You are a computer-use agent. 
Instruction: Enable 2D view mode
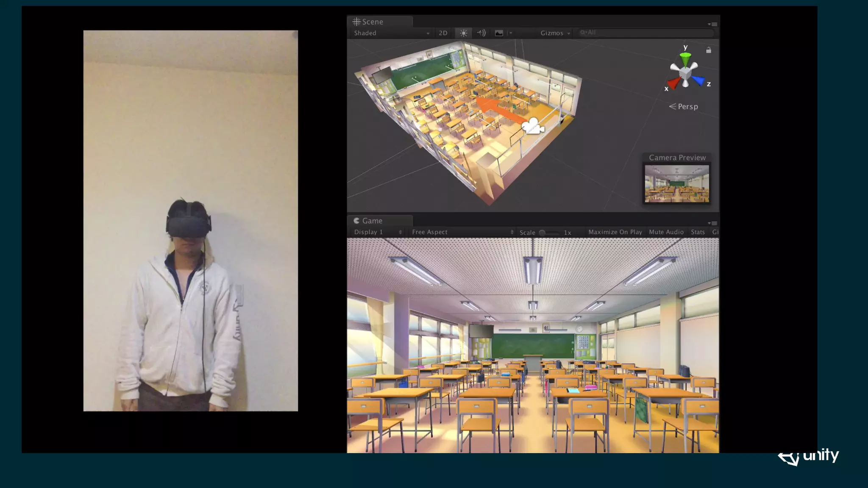click(443, 33)
